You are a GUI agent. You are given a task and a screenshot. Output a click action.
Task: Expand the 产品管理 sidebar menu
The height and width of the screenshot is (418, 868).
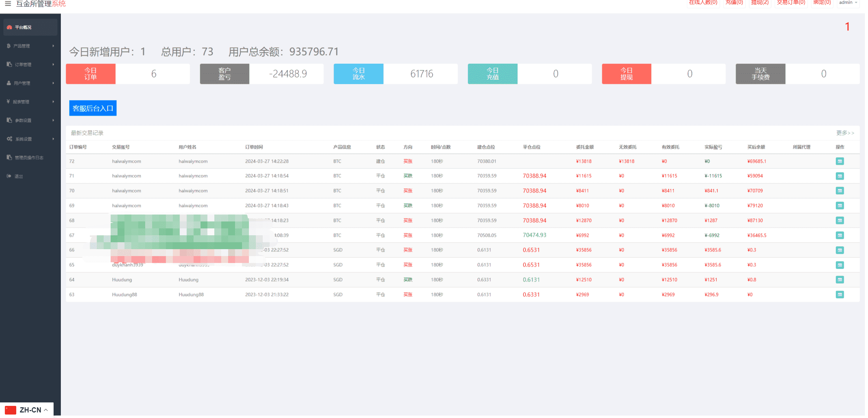coord(30,46)
